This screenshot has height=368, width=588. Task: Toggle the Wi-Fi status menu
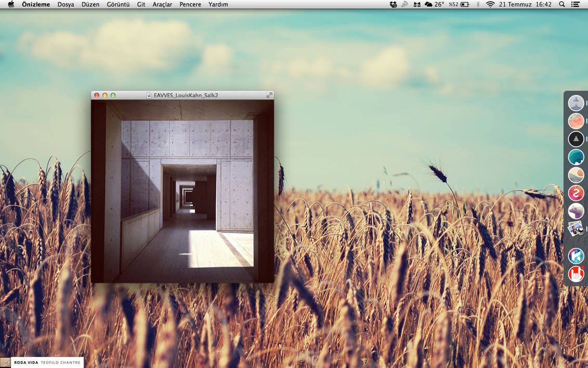[x=490, y=5]
